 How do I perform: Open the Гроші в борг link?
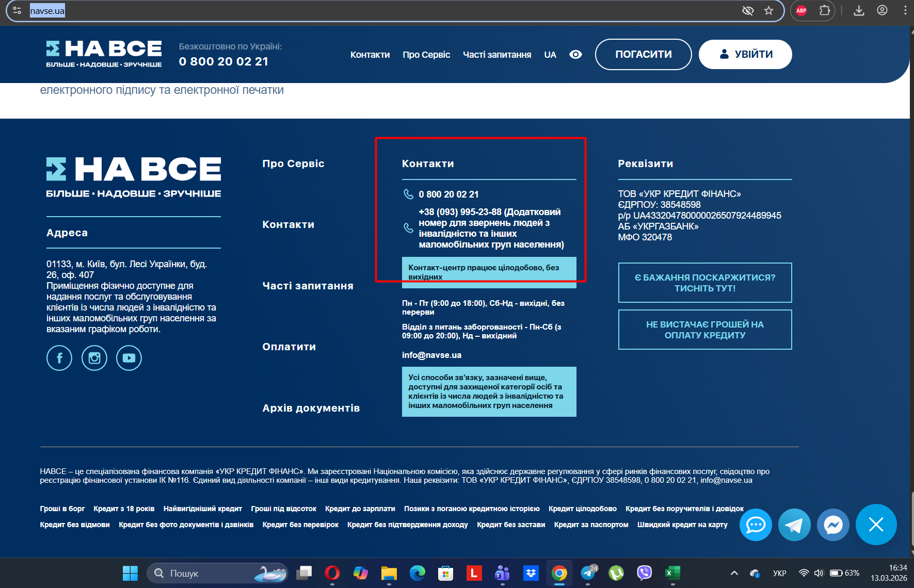[62, 509]
